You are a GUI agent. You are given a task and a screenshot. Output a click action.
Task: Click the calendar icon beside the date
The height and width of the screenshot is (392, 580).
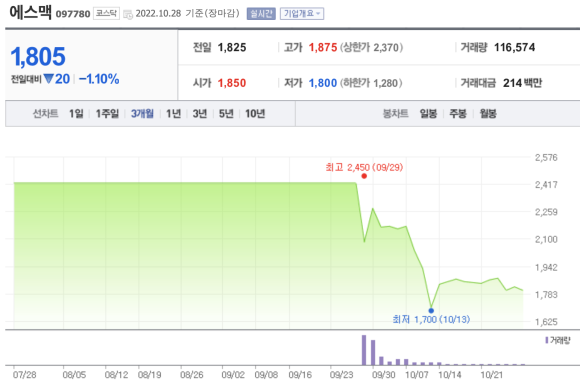[128, 14]
